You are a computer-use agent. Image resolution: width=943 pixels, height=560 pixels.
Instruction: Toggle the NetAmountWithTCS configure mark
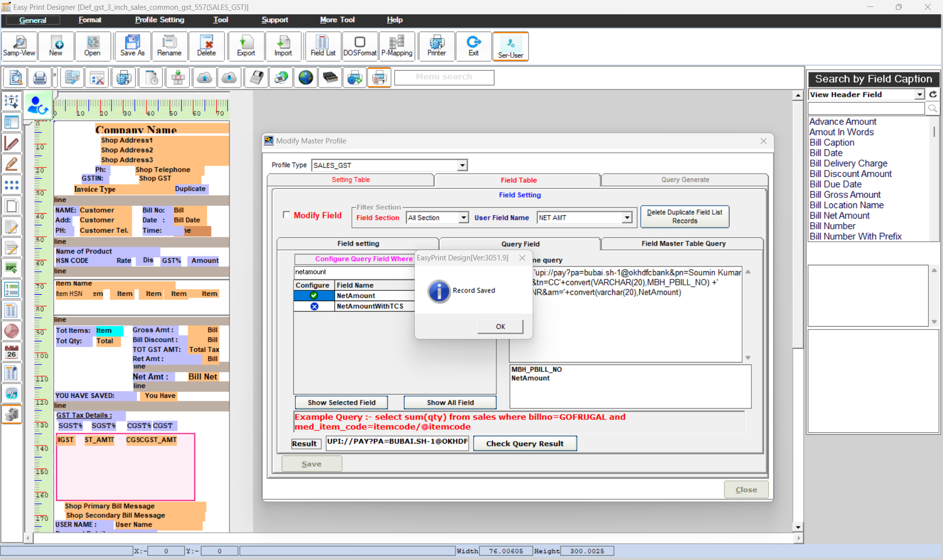[x=314, y=307]
